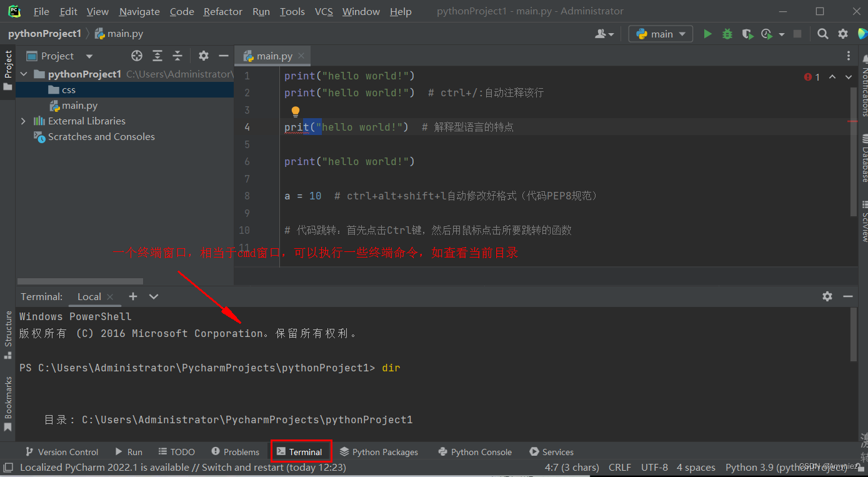Open the Navigate menu
The image size is (868, 477).
pyautogui.click(x=139, y=11)
